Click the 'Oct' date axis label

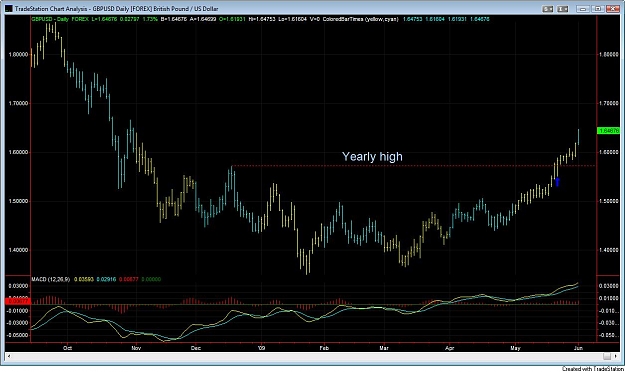pos(67,348)
